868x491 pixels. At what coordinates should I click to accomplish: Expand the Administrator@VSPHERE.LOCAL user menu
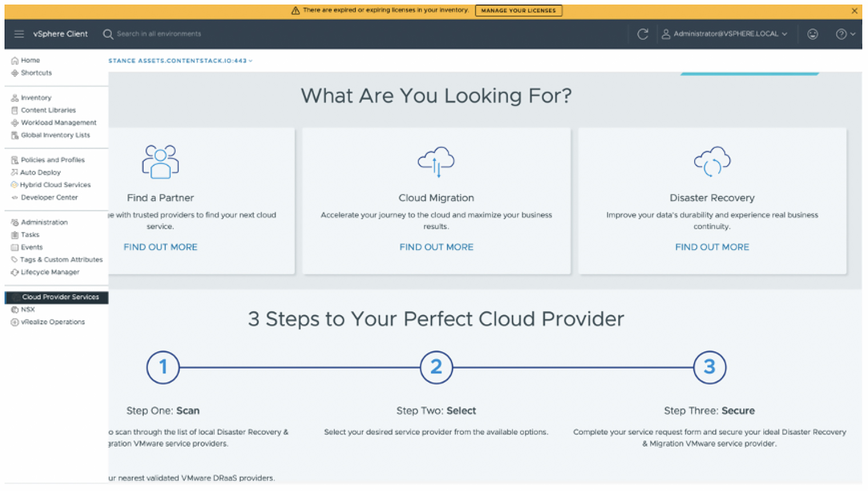pos(725,34)
